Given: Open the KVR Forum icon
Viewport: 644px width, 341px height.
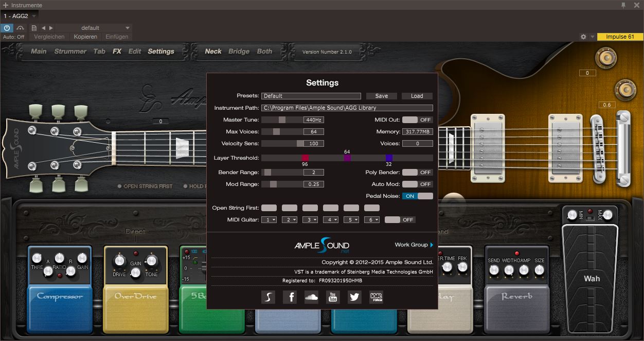Looking at the screenshot, I should point(376,297).
